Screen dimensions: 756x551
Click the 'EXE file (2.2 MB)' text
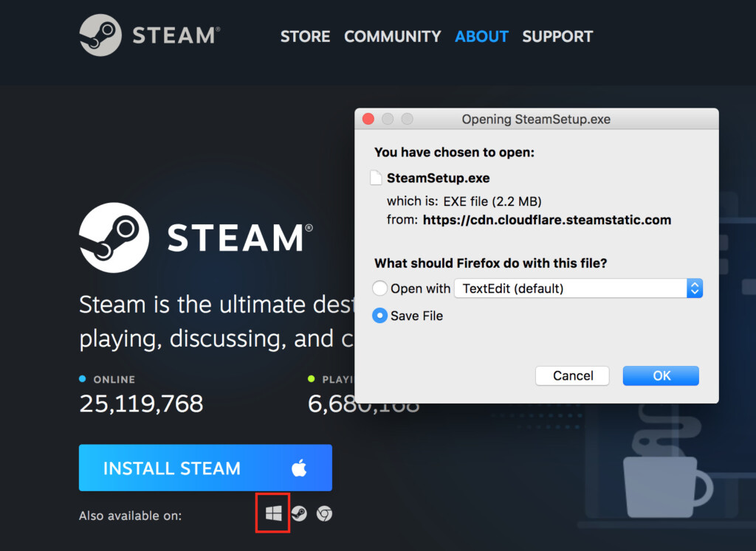coord(492,201)
